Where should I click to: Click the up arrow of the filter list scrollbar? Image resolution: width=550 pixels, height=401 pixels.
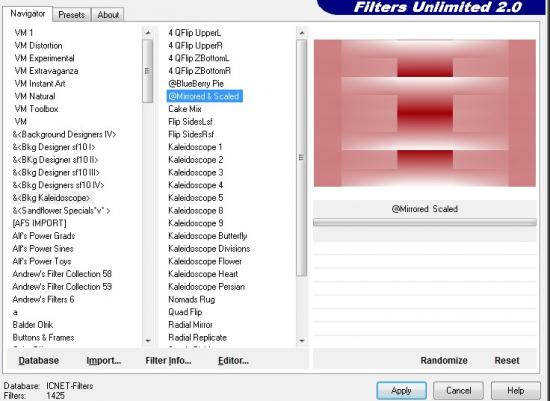(302, 33)
